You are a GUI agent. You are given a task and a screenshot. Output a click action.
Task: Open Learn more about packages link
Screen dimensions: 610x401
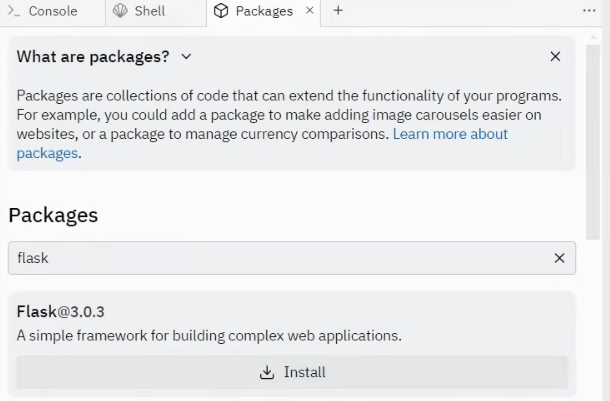point(450,134)
